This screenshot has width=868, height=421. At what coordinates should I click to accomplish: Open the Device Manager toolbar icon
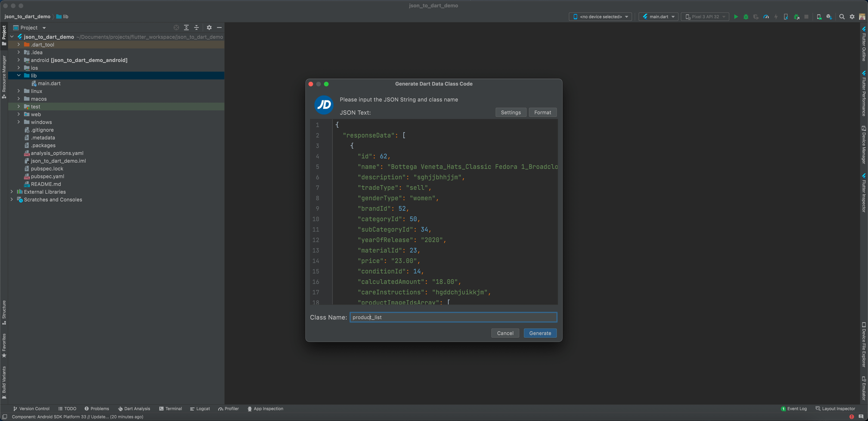click(819, 16)
